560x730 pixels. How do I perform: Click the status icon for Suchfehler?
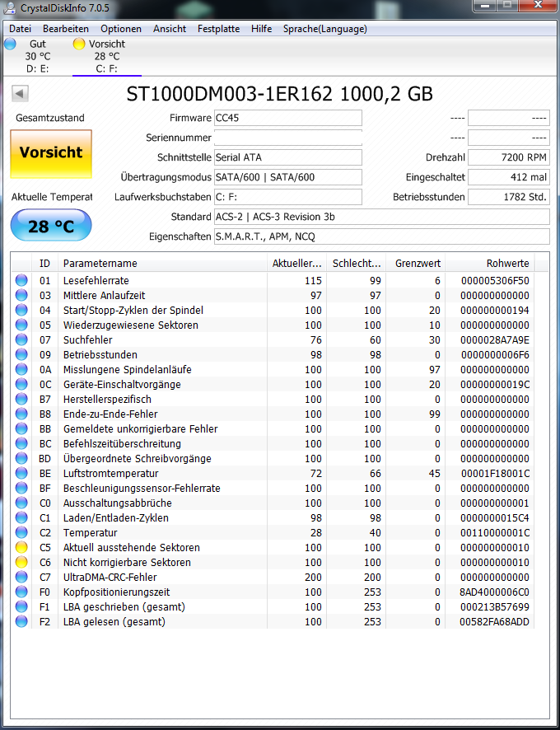21,339
